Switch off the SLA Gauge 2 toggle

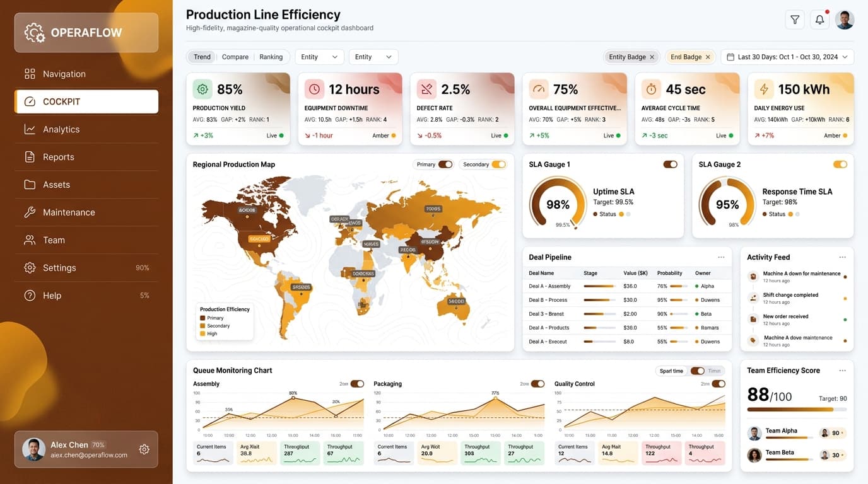[x=840, y=164]
